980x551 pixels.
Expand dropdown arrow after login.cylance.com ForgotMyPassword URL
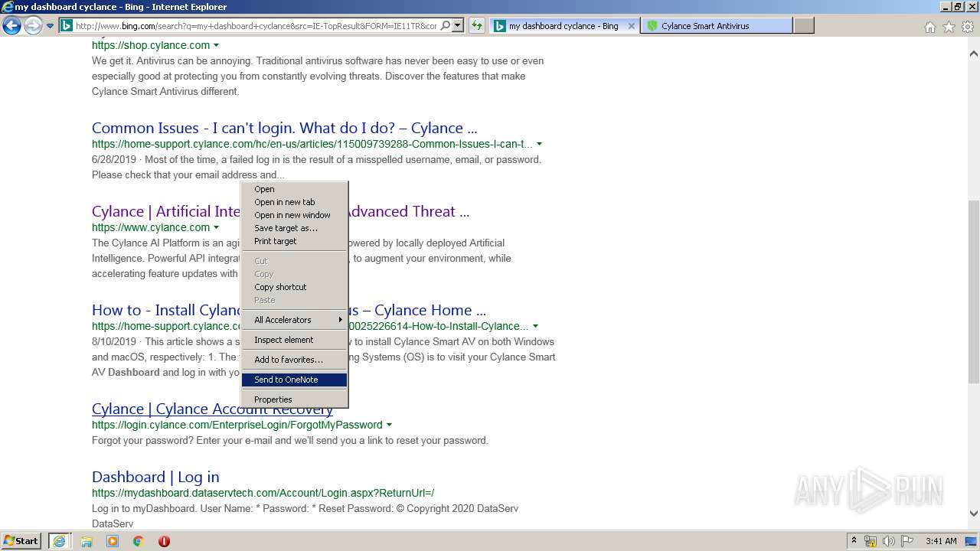[389, 425]
